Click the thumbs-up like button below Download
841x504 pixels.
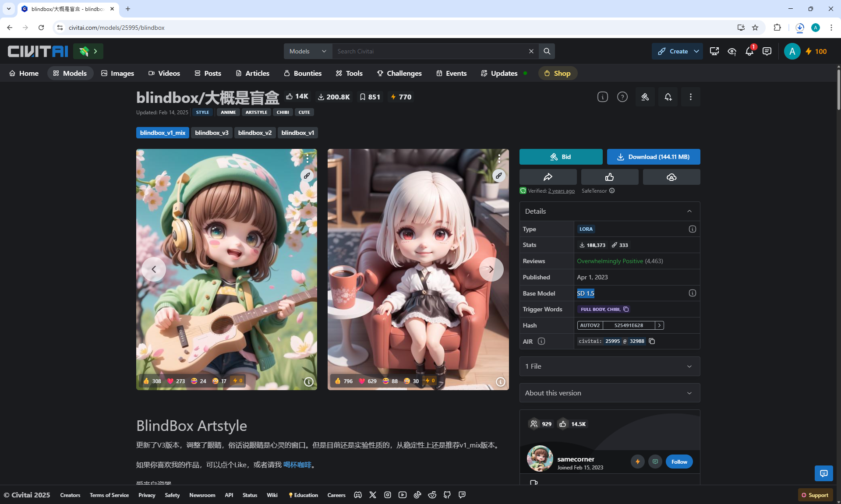609,177
